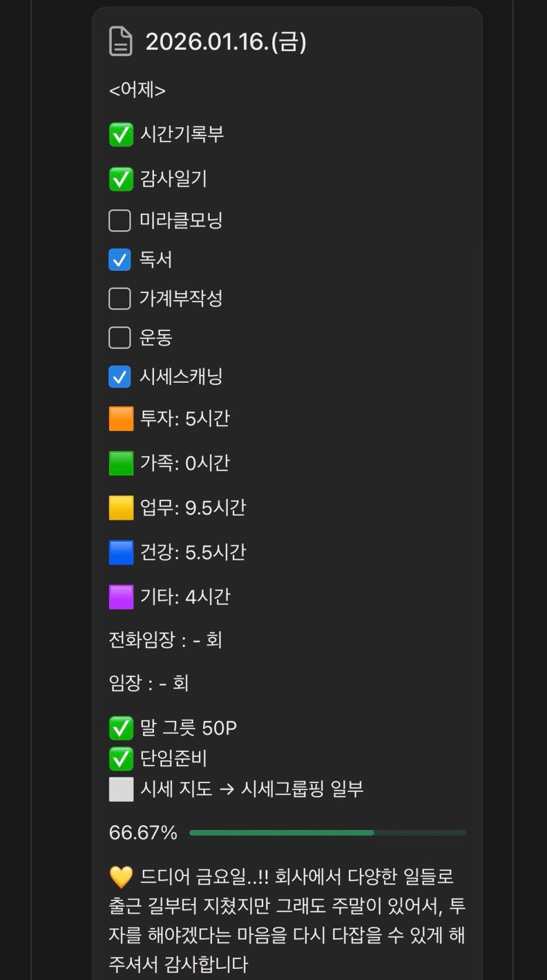
Task: Click the purple square beside 기타
Action: pyautogui.click(x=121, y=597)
